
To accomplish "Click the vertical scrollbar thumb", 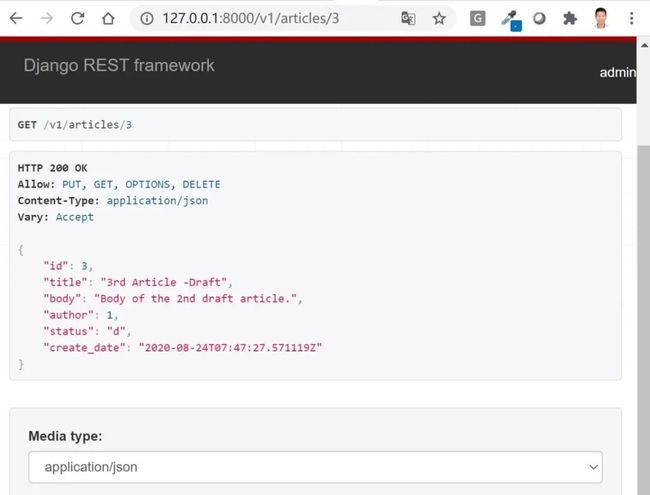I will coord(644,319).
